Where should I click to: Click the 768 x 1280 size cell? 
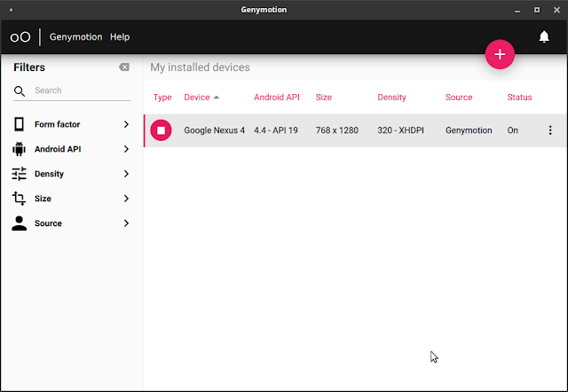click(337, 130)
